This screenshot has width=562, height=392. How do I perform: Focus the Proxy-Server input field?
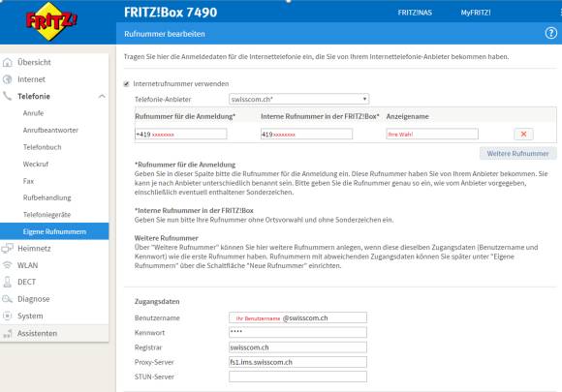(297, 362)
